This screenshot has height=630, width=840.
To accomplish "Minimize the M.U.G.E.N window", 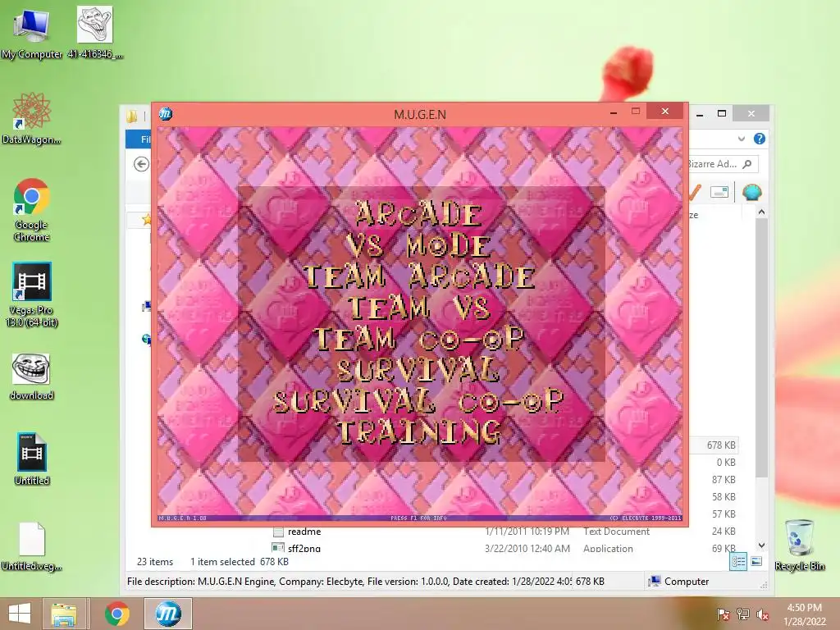I will tap(614, 112).
